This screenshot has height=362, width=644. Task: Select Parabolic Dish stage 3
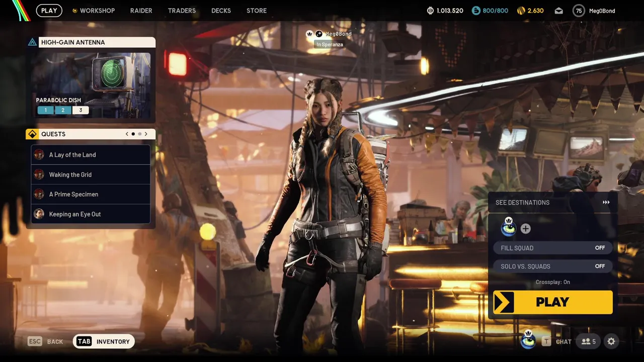[80, 110]
